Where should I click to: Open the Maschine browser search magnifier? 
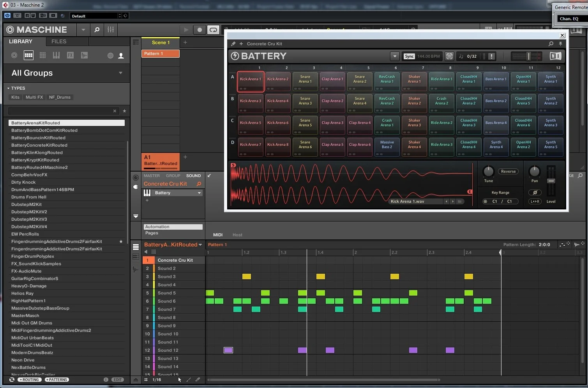[97, 30]
